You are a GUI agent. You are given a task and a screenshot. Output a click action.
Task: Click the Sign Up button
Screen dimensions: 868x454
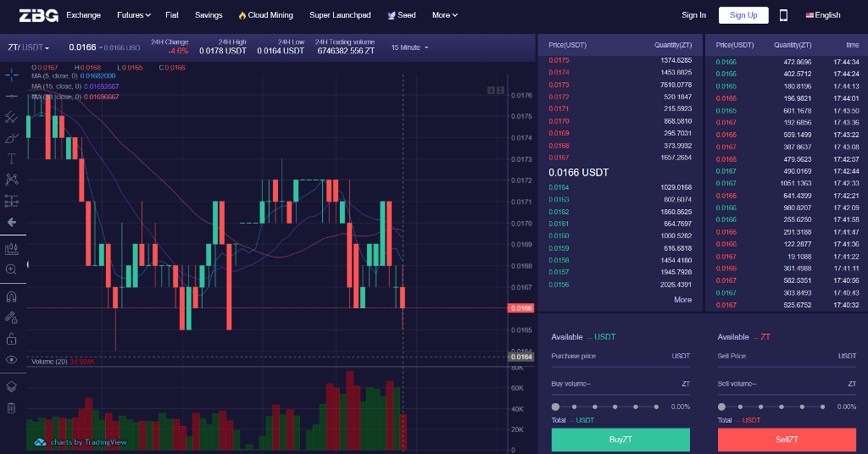(743, 15)
